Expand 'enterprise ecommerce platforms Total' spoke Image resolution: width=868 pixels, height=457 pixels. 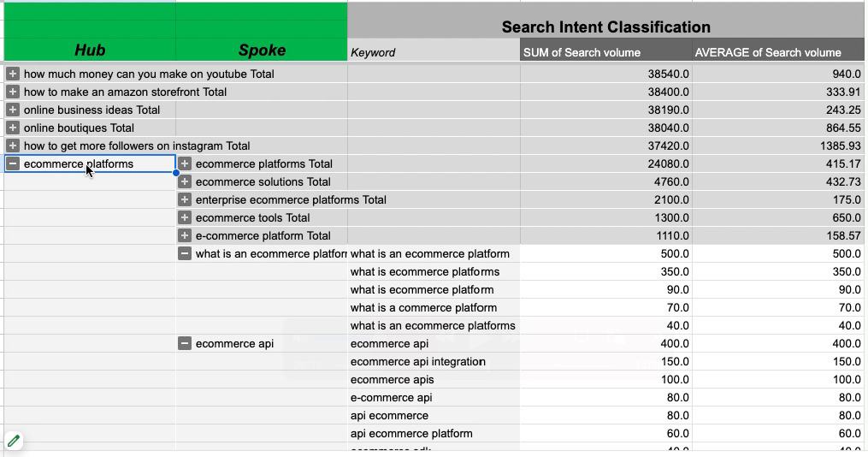[185, 199]
